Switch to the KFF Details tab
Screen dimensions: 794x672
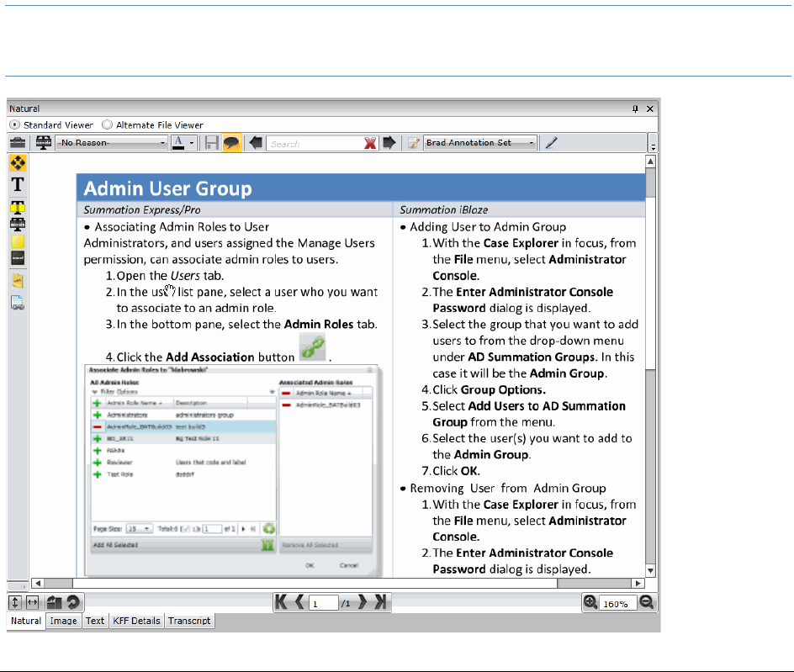(x=136, y=621)
